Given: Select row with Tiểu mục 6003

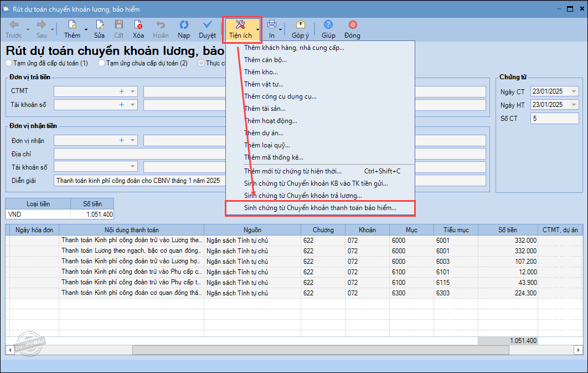Looking at the screenshot, I should (294, 261).
